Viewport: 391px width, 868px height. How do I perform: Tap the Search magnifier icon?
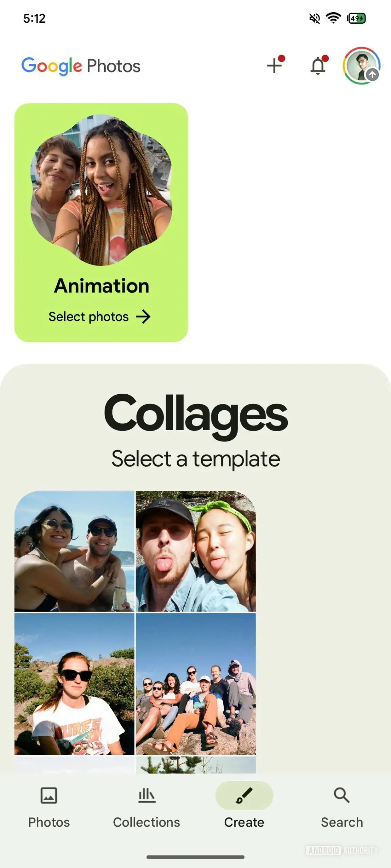pyautogui.click(x=341, y=795)
